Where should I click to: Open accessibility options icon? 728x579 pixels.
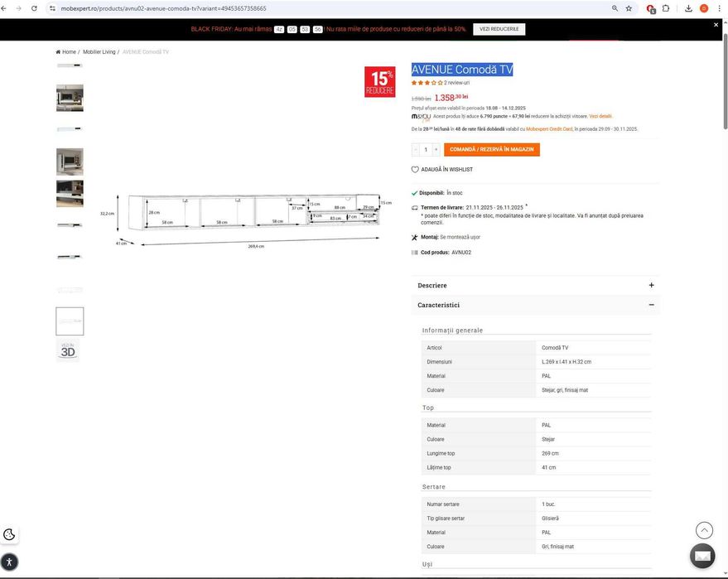click(x=9, y=562)
